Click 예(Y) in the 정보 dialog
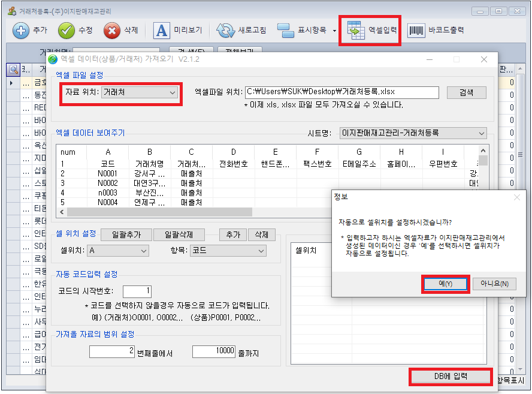The height and width of the screenshot is (394, 532). [445, 284]
